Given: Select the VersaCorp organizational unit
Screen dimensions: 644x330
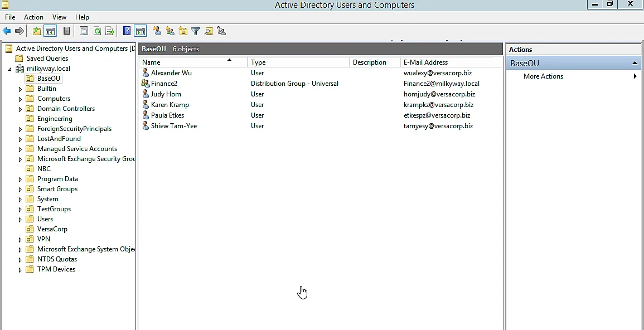Looking at the screenshot, I should coord(52,229).
